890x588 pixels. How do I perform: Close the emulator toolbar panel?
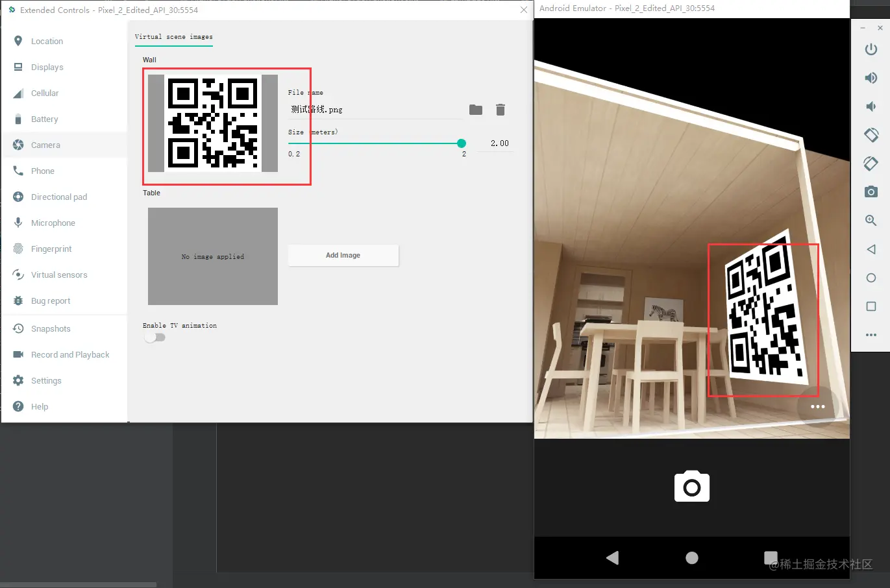pos(880,28)
